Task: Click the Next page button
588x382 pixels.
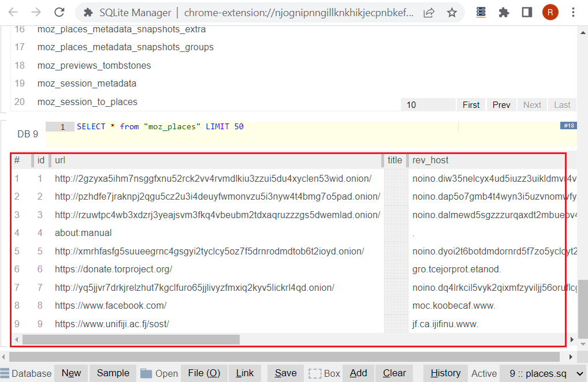Action: pos(532,105)
